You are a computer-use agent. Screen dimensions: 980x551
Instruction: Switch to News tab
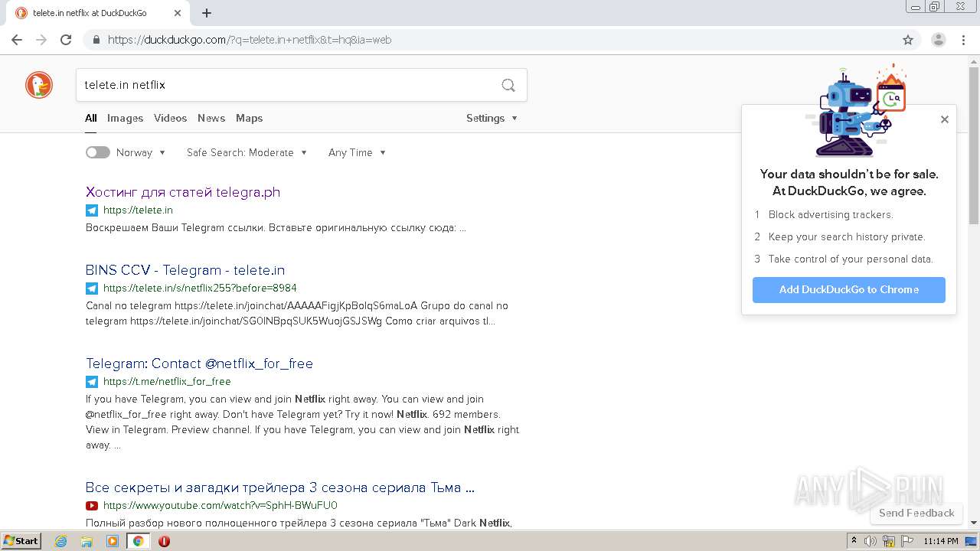coord(211,118)
